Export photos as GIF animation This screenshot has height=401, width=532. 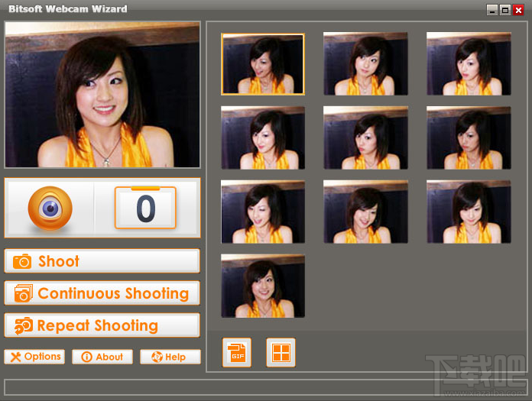pos(237,353)
